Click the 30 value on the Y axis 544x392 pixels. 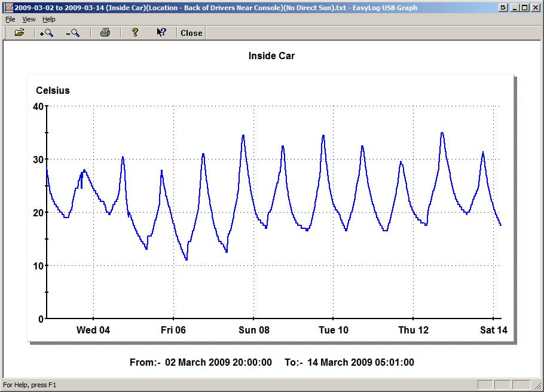(38, 160)
